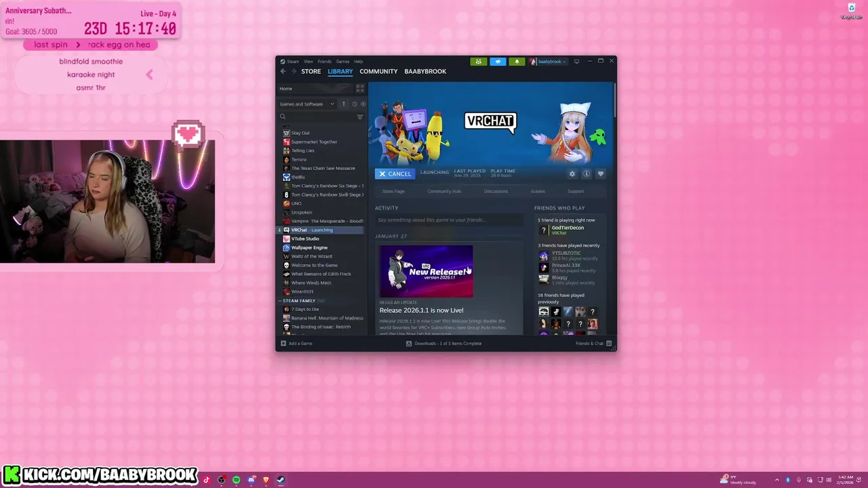868x488 pixels.
Task: Open VRChat Support link
Action: pos(576,191)
